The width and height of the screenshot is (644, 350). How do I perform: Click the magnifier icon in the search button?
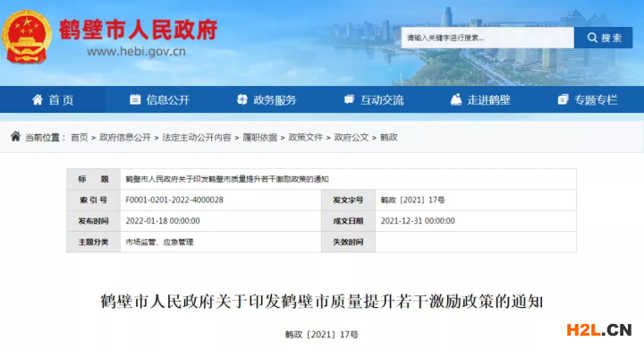[x=592, y=38]
